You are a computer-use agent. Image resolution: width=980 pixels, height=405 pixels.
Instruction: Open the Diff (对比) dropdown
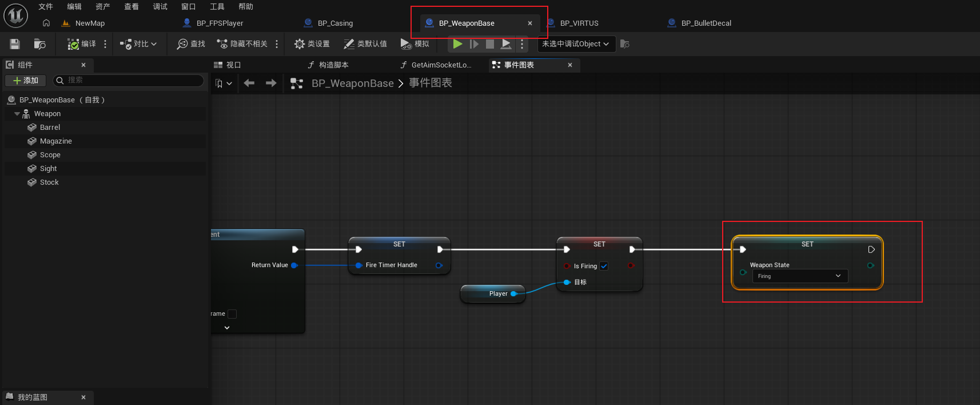coord(138,44)
